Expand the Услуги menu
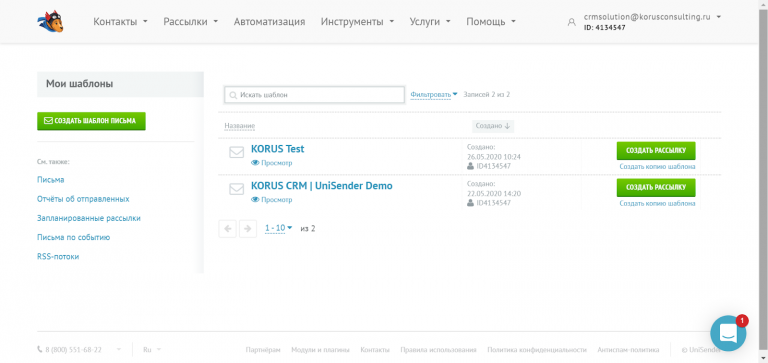 430,22
